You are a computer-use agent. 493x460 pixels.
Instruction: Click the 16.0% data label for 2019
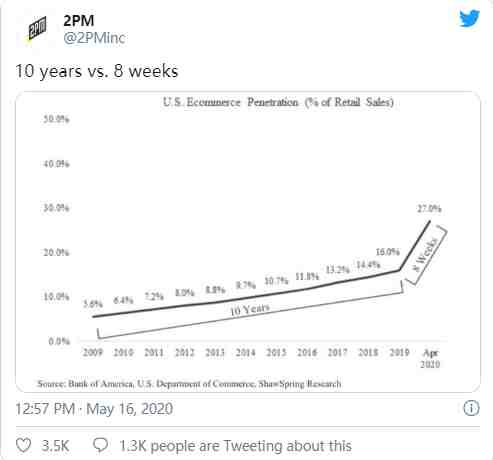point(388,252)
